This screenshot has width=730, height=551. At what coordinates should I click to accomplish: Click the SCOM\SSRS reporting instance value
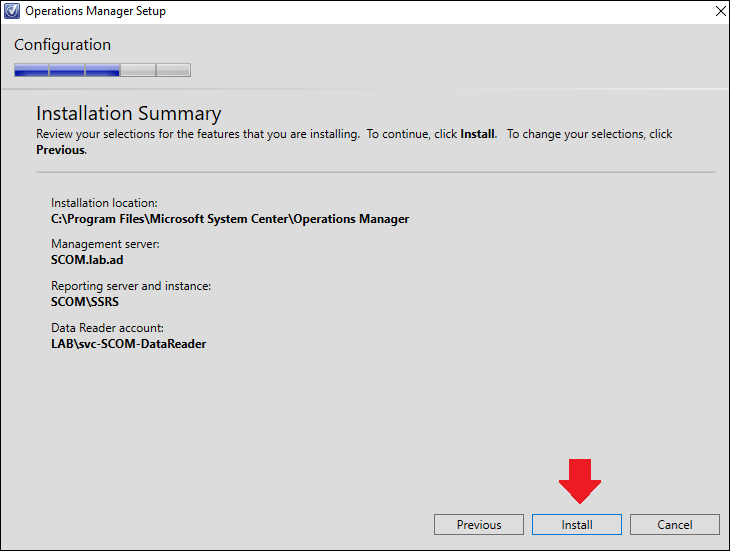pyautogui.click(x=85, y=302)
